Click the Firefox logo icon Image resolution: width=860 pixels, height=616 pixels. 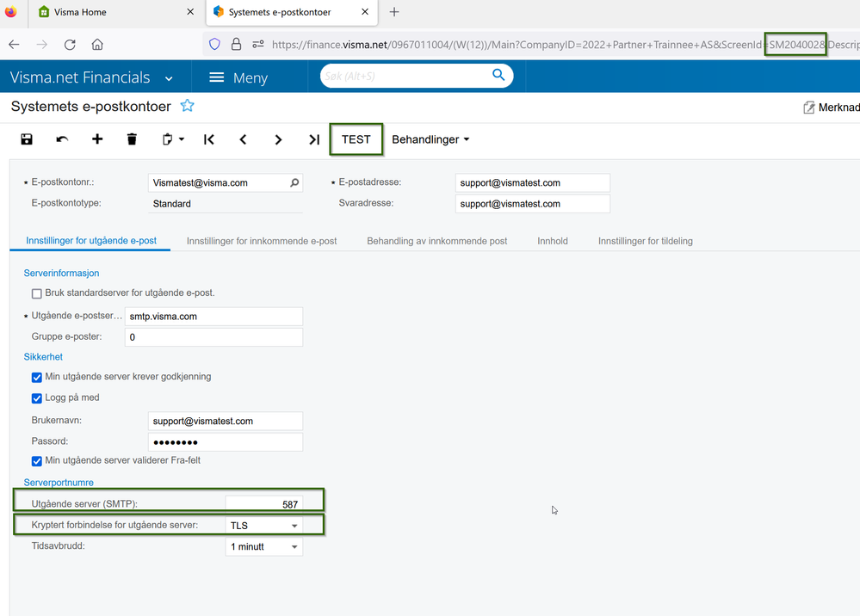point(10,11)
